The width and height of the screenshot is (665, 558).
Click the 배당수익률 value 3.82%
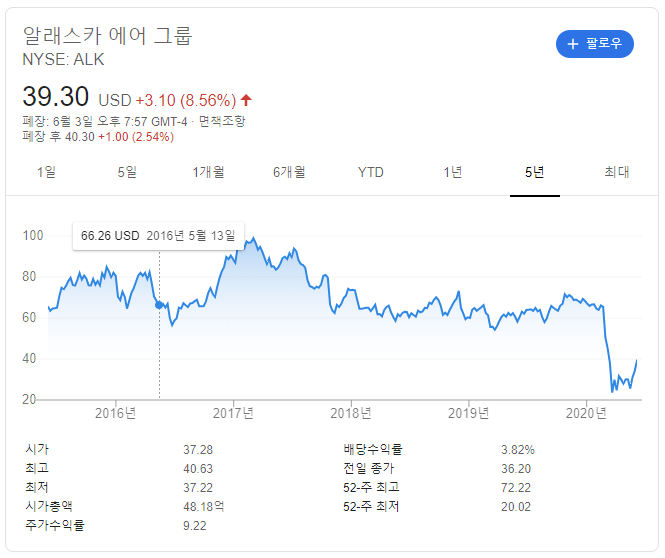(518, 449)
